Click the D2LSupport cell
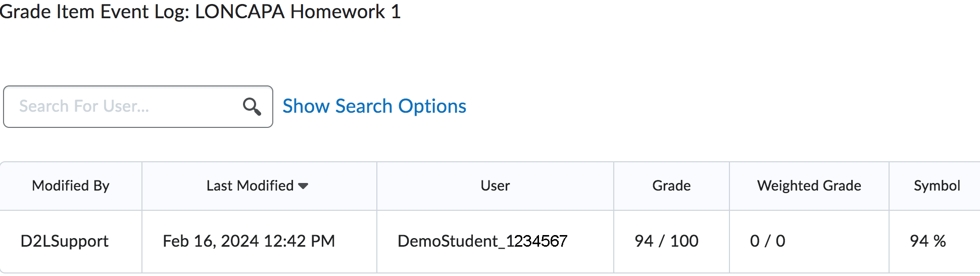980x276 pixels. pyautogui.click(x=65, y=241)
